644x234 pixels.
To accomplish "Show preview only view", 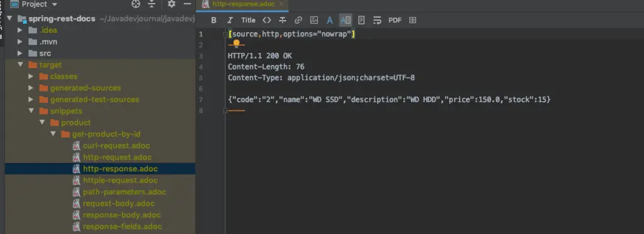I will (361, 20).
